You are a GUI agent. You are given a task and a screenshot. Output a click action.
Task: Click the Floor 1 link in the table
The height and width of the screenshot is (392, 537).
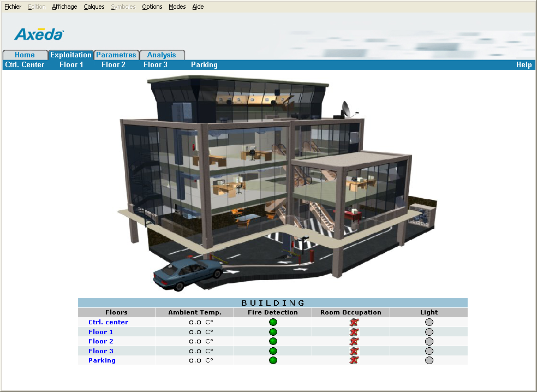(100, 332)
